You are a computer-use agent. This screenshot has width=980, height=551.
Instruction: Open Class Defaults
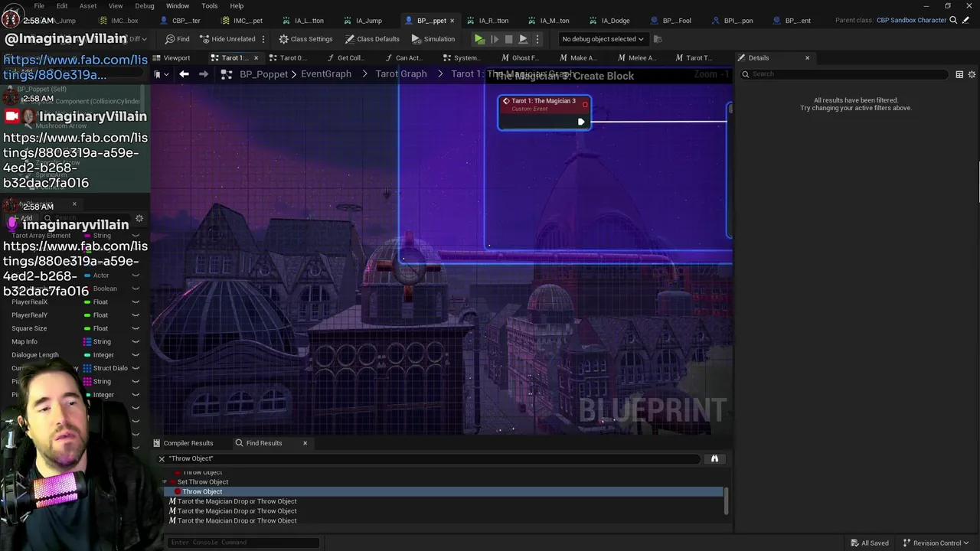[372, 39]
